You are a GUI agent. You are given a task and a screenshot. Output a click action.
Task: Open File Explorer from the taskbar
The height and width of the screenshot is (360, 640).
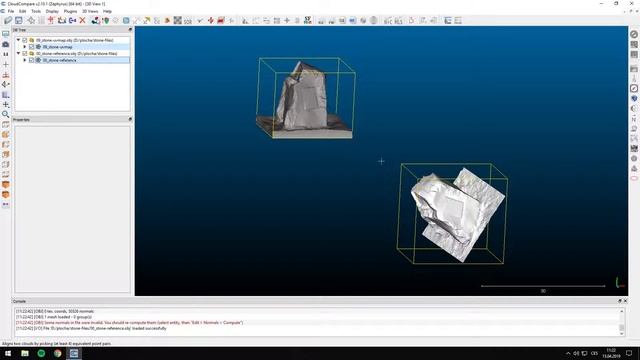[x=24, y=353]
